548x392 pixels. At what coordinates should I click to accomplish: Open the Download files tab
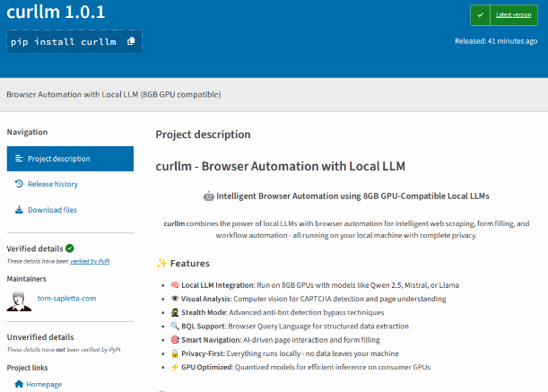click(x=52, y=210)
